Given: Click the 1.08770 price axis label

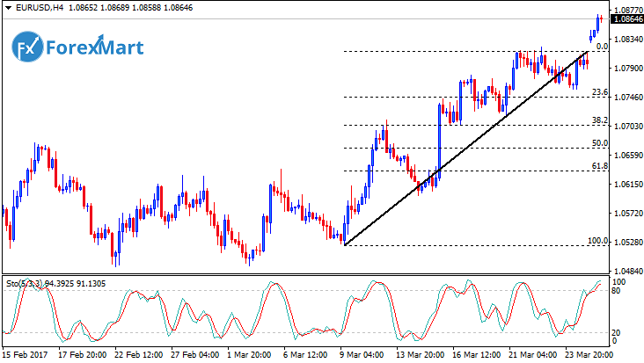Looking at the screenshot, I should point(627,8).
